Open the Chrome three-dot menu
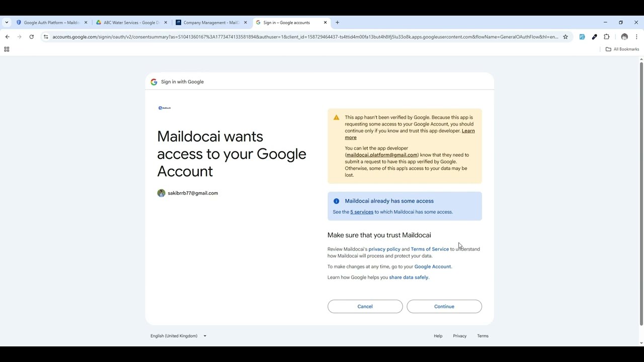The width and height of the screenshot is (644, 362). click(636, 37)
